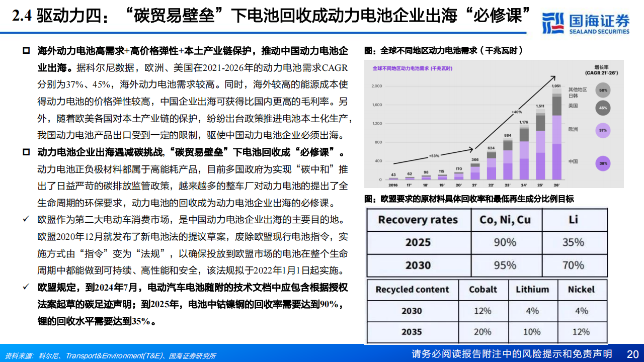This screenshot has width=644, height=362.
Task: Click the 170 bar value label
Action: (x=459, y=169)
